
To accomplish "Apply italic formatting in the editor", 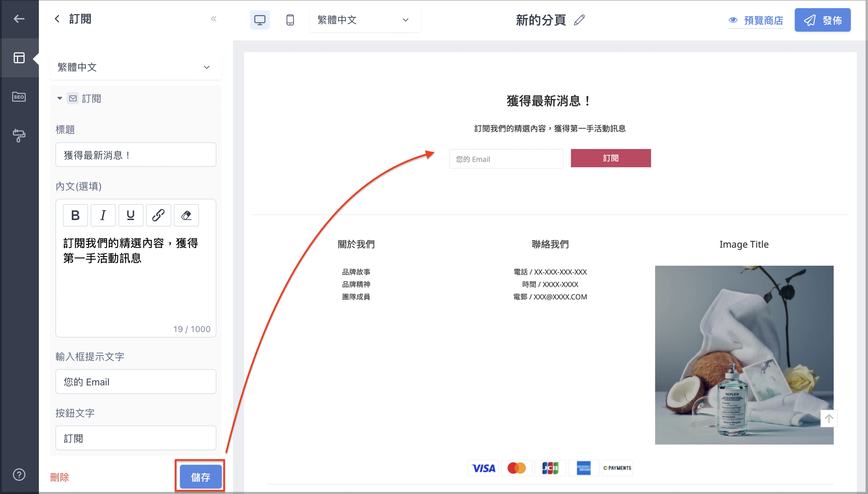I will (x=103, y=215).
